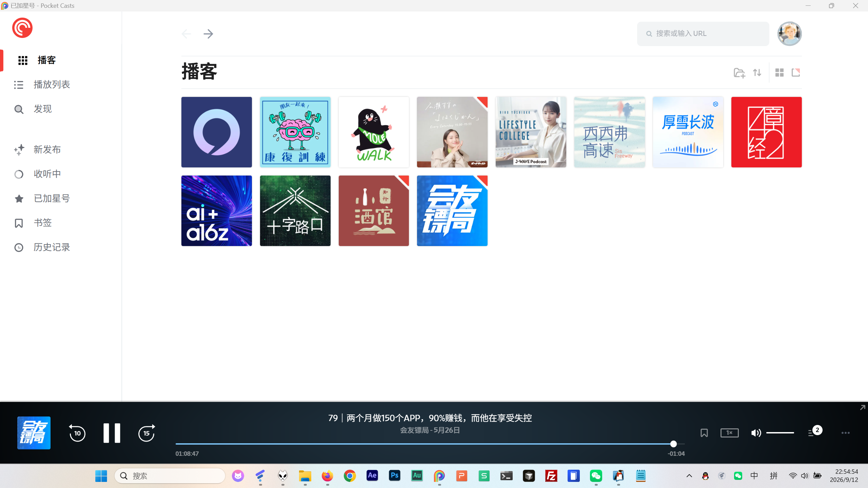This screenshot has width=868, height=488.
Task: Switch the podcast grid layout view
Action: coord(780,73)
